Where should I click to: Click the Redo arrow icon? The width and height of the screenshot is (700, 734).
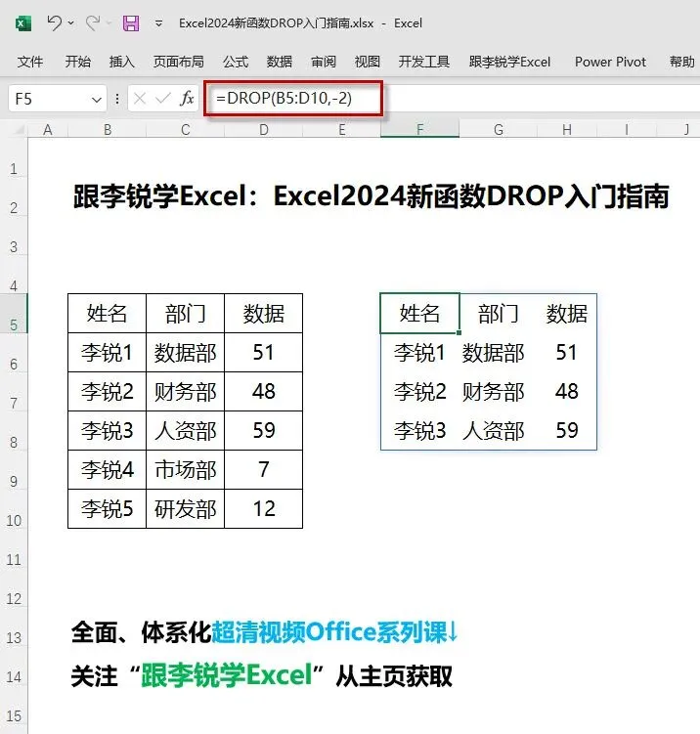click(x=93, y=22)
